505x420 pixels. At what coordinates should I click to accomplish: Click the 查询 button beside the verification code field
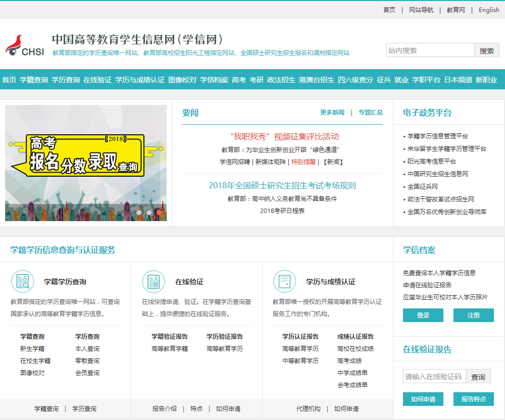point(478,376)
